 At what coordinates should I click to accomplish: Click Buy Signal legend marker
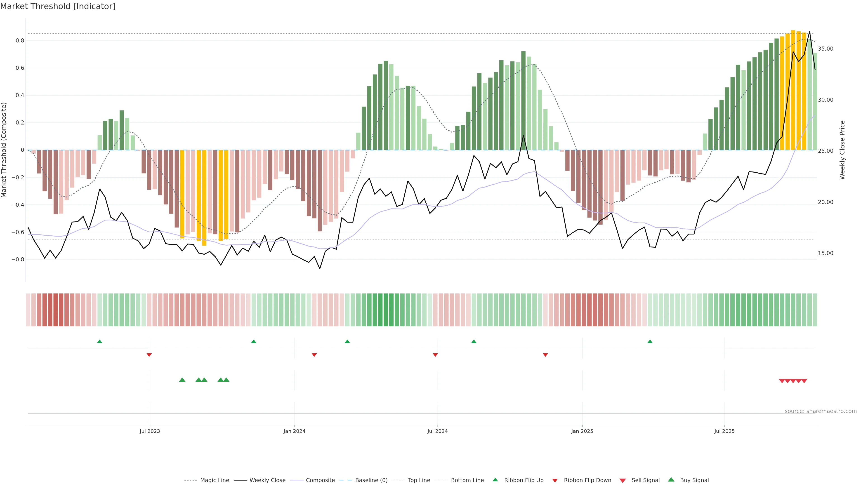tap(671, 480)
